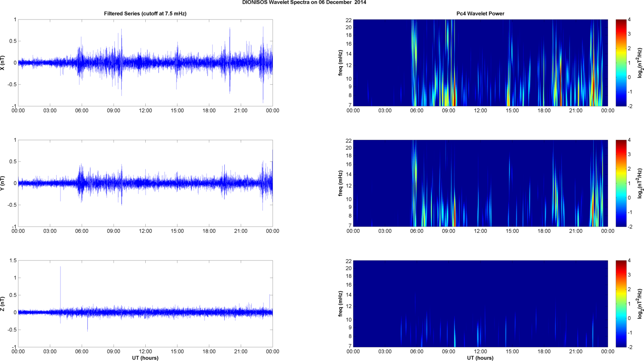
Task: Click the colorbar beside the Z spectrogram
Action: 621,304
